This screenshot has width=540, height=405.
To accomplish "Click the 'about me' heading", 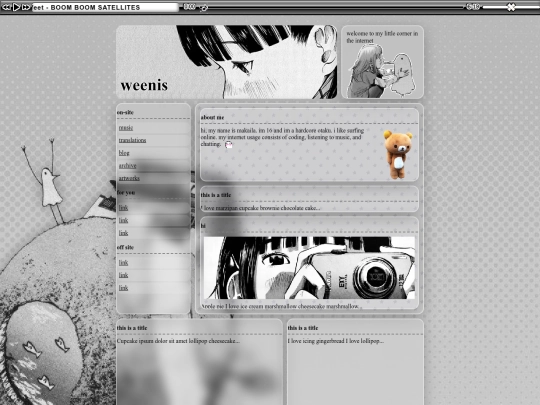I will tap(212, 117).
